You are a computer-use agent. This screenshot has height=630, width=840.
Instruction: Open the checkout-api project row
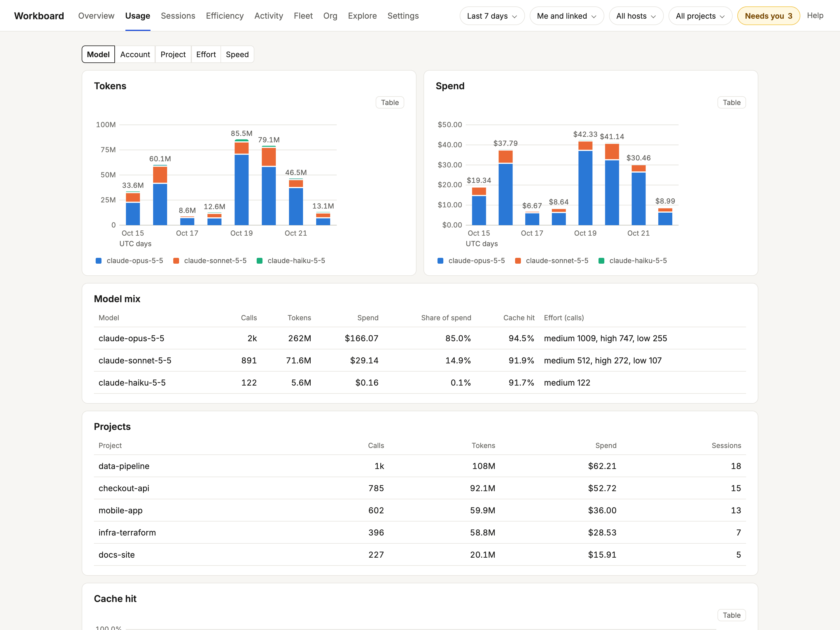(x=420, y=488)
